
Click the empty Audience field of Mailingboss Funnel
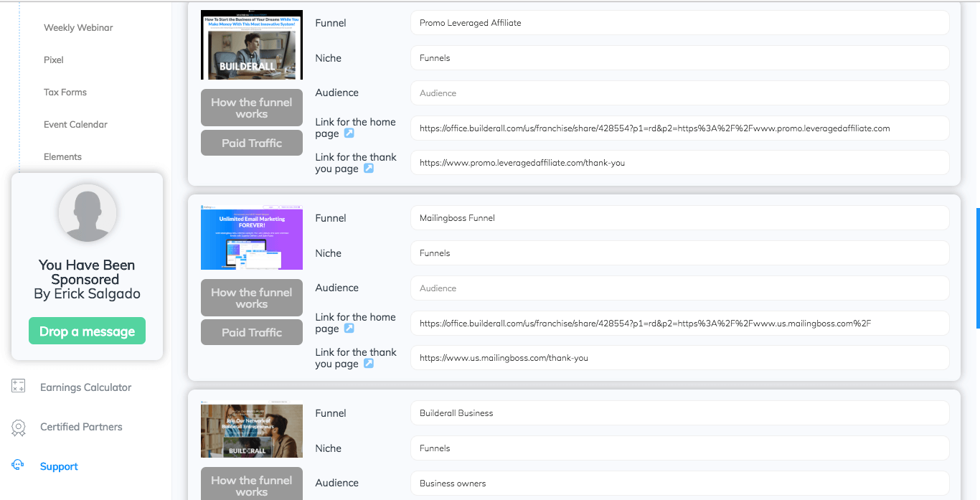pos(680,288)
